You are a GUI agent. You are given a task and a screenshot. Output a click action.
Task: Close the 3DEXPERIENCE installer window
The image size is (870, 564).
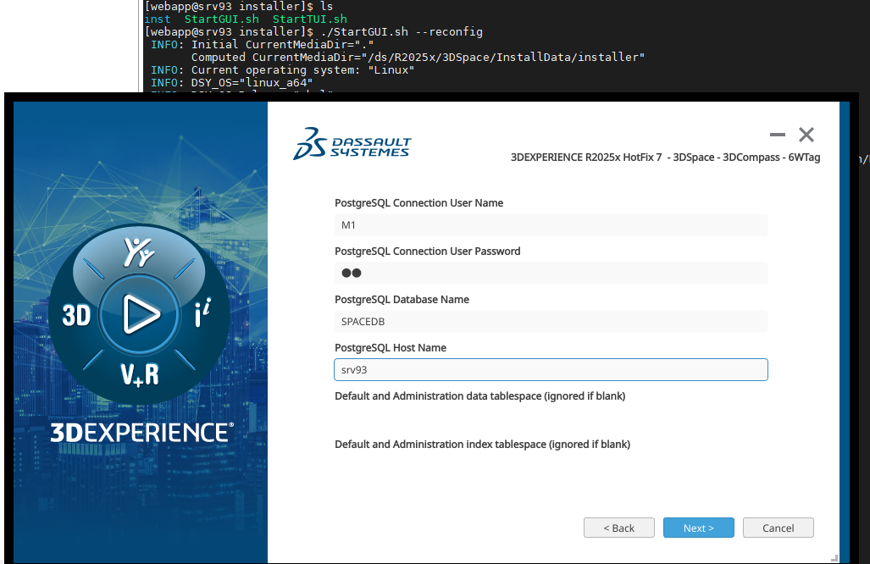pyautogui.click(x=806, y=134)
